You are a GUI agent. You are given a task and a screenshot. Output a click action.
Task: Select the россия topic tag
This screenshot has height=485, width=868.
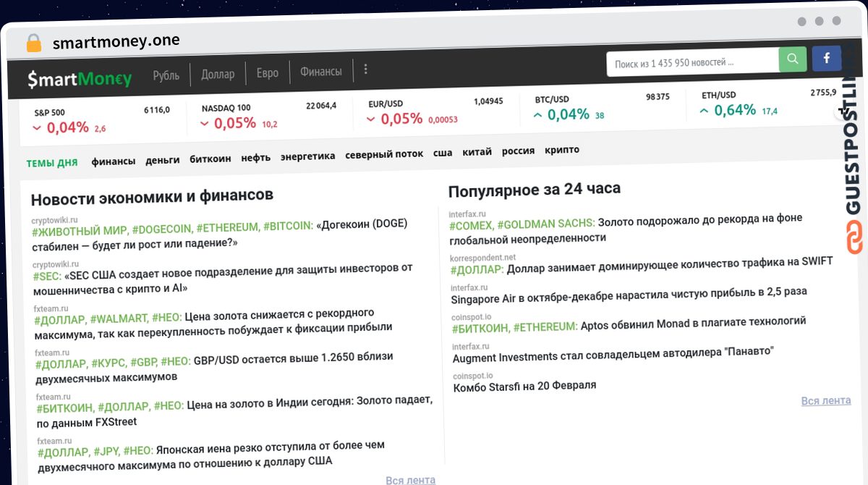(x=518, y=151)
